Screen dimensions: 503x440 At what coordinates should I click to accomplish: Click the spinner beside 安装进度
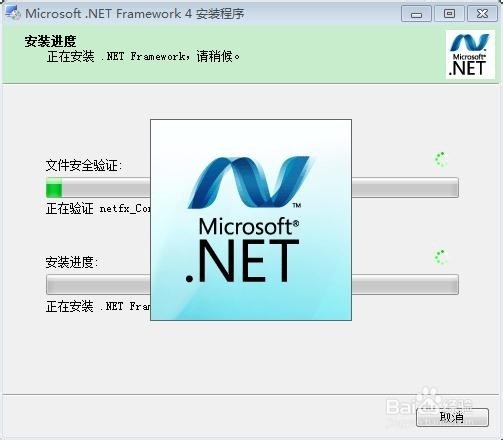(441, 257)
